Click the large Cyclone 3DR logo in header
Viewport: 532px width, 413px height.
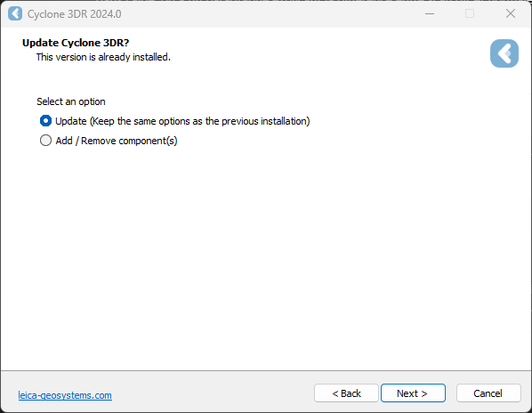504,53
